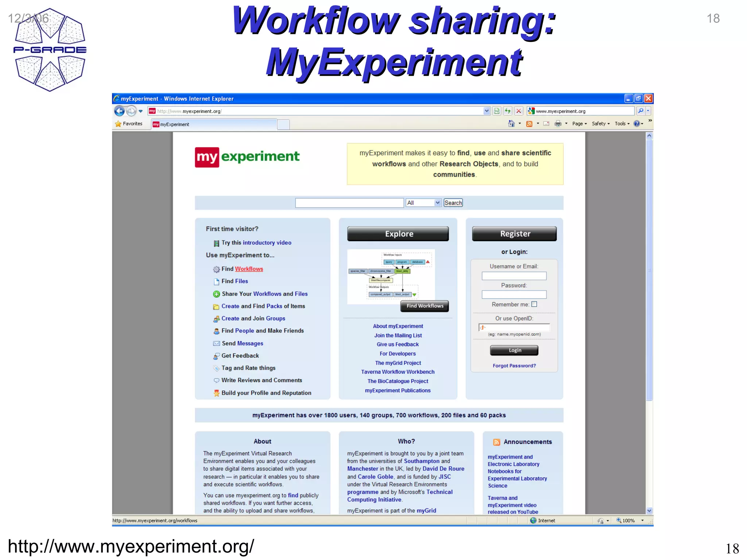This screenshot has height=560, width=747.
Task: Click the Profile and Reputation award icon
Action: (x=216, y=393)
